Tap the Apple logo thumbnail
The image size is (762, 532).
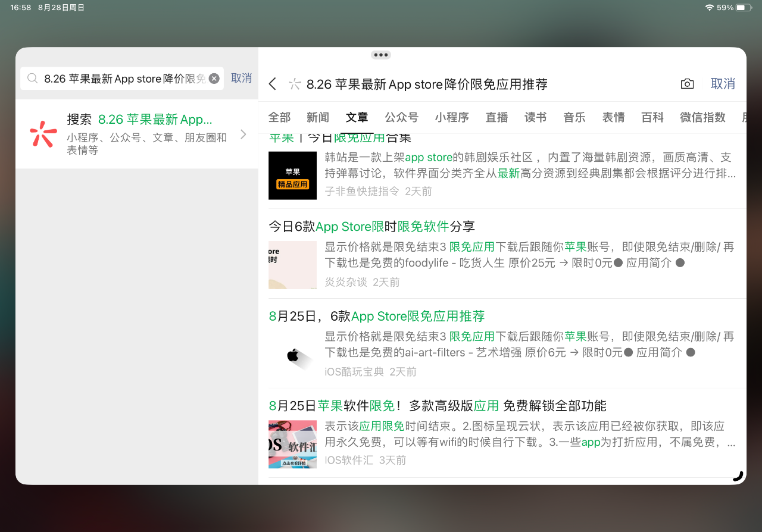pyautogui.click(x=292, y=356)
